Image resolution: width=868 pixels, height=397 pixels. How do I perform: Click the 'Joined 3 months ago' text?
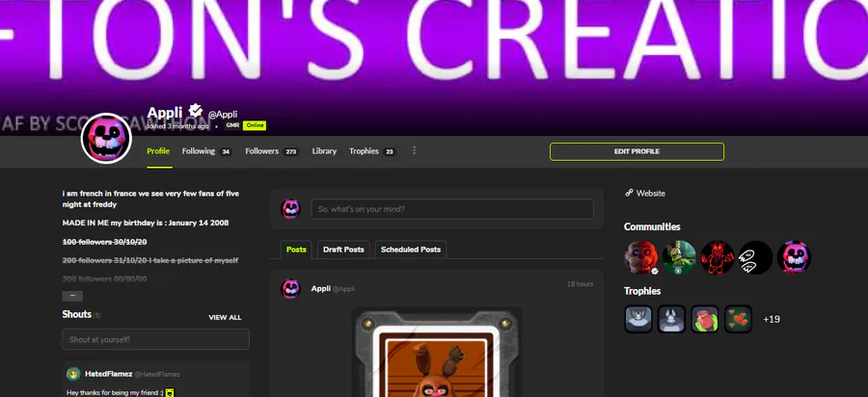coord(177,125)
